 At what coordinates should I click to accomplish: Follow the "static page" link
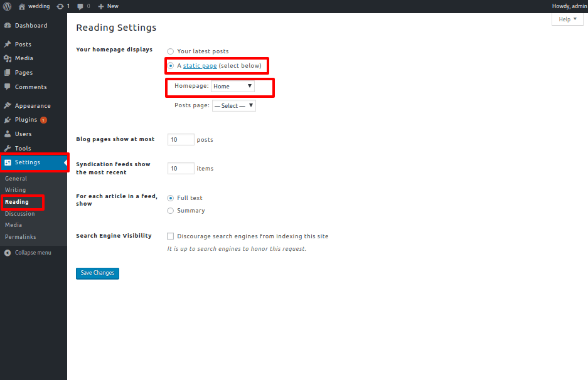click(x=200, y=66)
